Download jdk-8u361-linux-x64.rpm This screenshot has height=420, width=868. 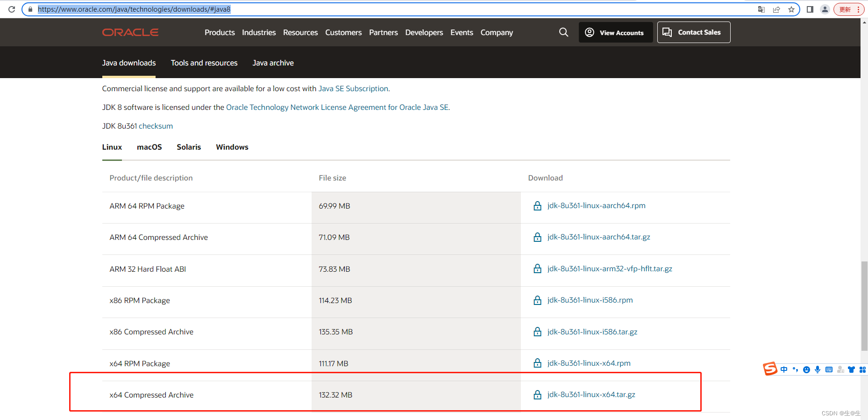(x=589, y=363)
